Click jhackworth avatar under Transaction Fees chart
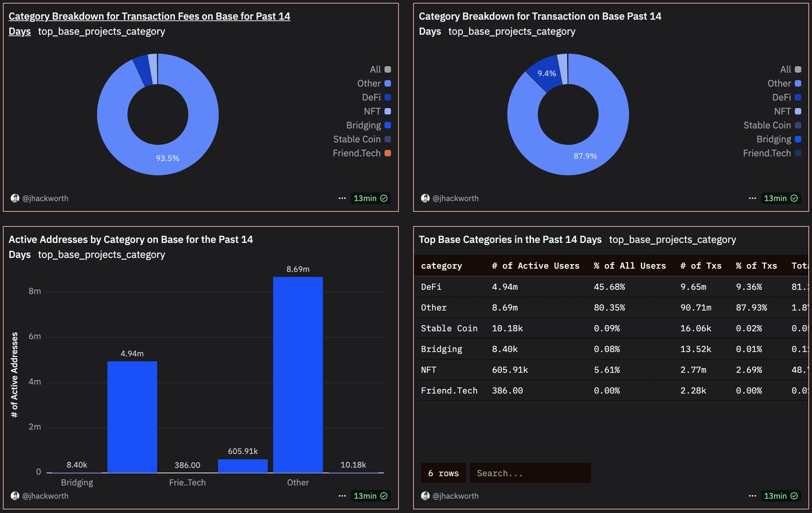The height and width of the screenshot is (513, 812). coord(15,198)
